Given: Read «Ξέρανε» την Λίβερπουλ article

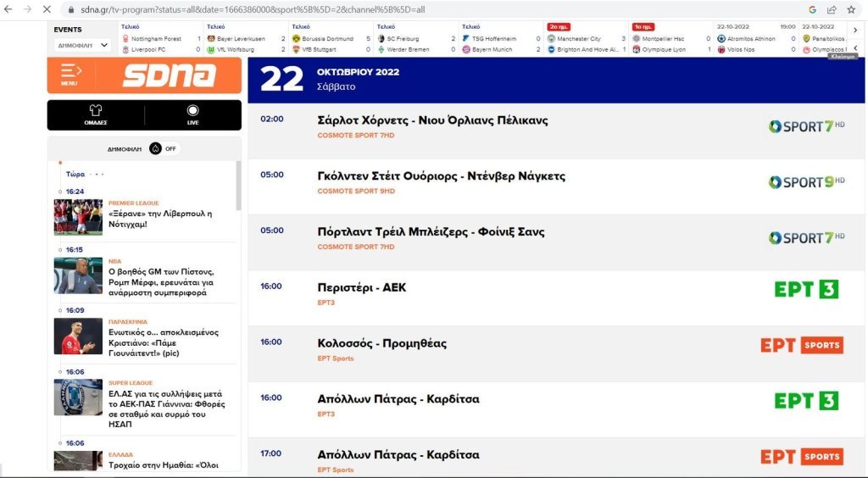Looking at the screenshot, I should click(x=160, y=219).
